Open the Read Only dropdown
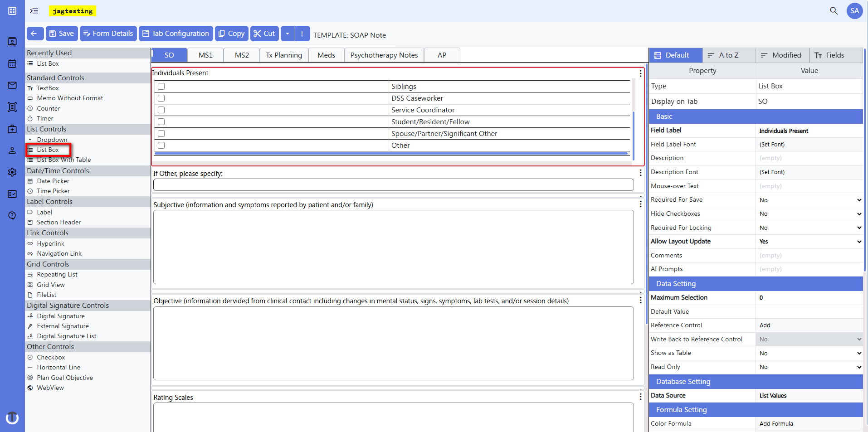This screenshot has width=868, height=432. (x=809, y=367)
